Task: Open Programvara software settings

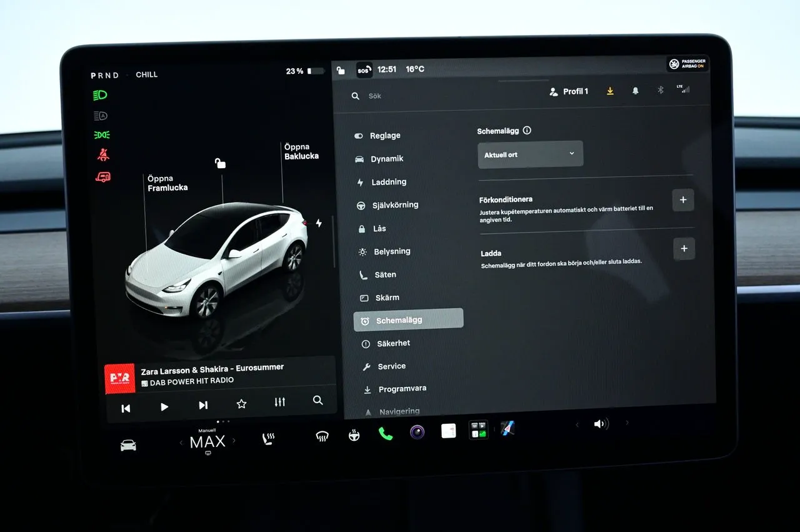Action: coord(394,389)
